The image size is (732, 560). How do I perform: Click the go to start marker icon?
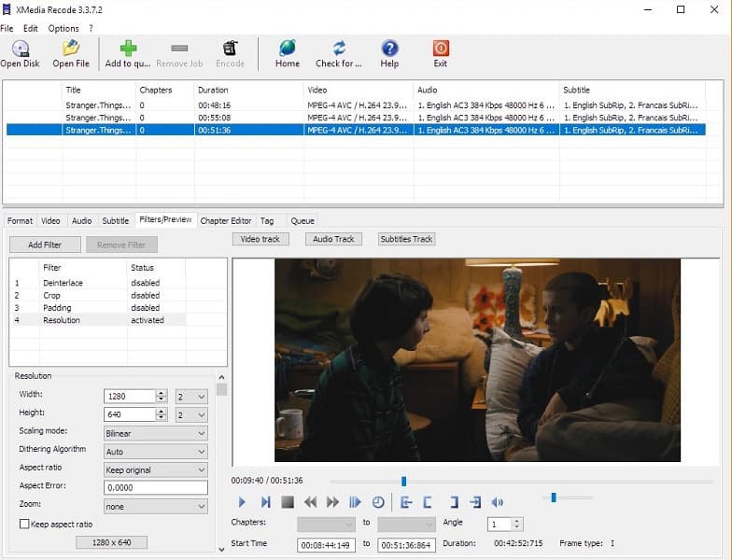point(406,502)
